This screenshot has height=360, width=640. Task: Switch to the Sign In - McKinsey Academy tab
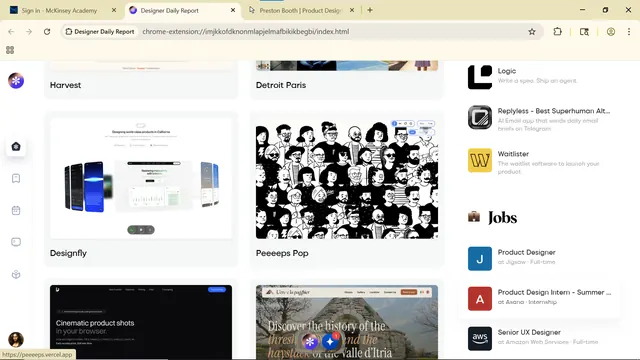coord(59,10)
